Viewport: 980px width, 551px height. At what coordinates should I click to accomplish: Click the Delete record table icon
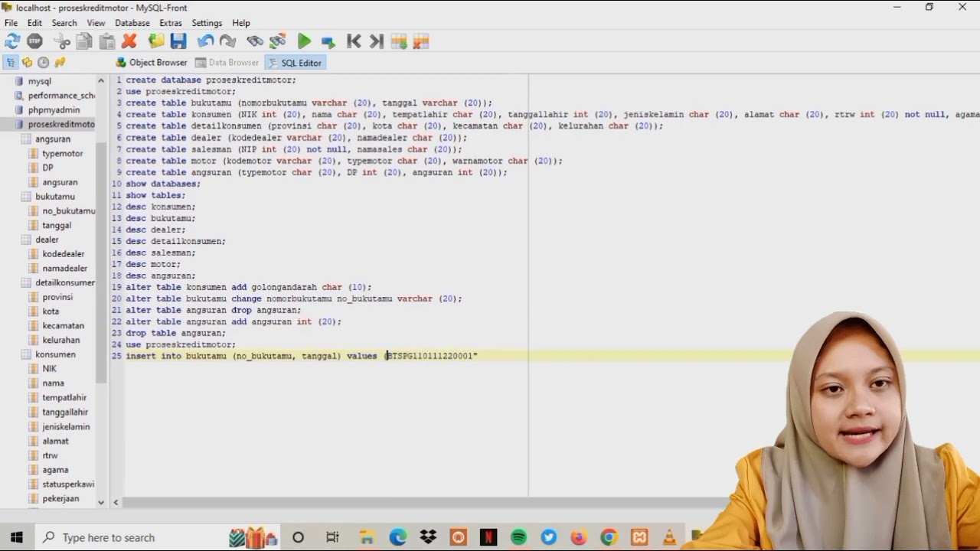(x=421, y=41)
